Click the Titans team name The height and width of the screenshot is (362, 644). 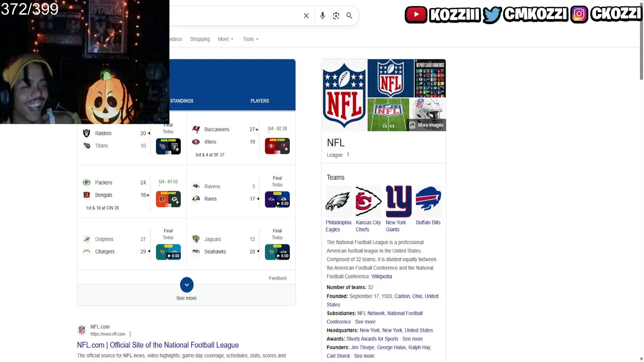click(x=101, y=146)
